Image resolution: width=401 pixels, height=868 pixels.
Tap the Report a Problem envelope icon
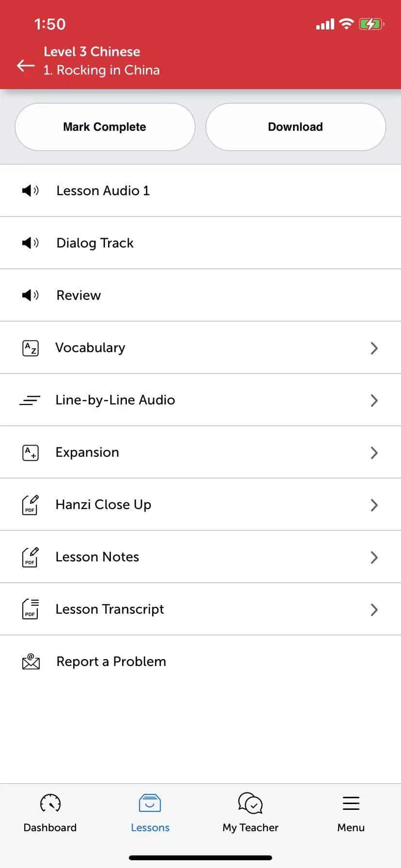click(31, 662)
